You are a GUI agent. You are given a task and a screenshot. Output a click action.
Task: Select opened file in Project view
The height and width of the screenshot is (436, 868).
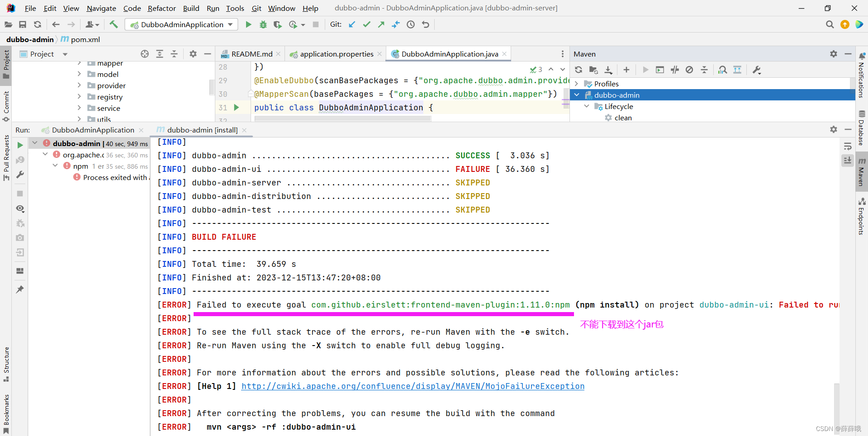[145, 54]
